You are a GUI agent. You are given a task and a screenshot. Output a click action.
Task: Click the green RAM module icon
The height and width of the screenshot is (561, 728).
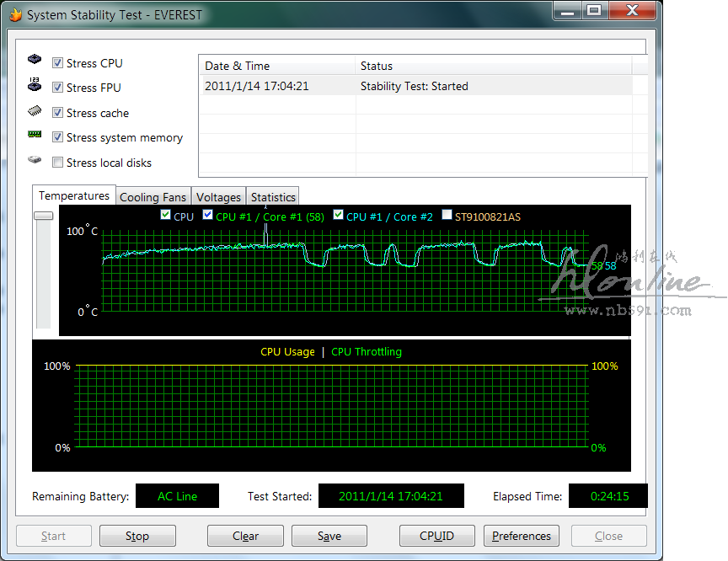35,134
